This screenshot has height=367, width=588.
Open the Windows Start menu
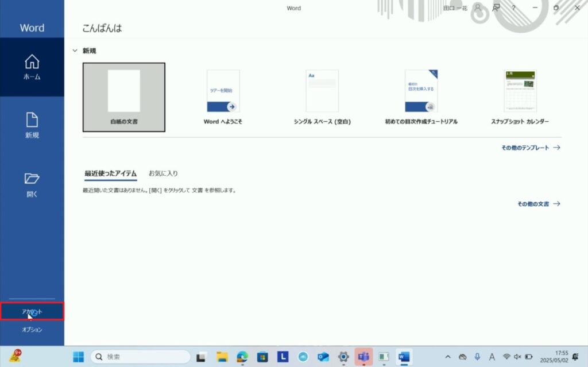tap(78, 357)
